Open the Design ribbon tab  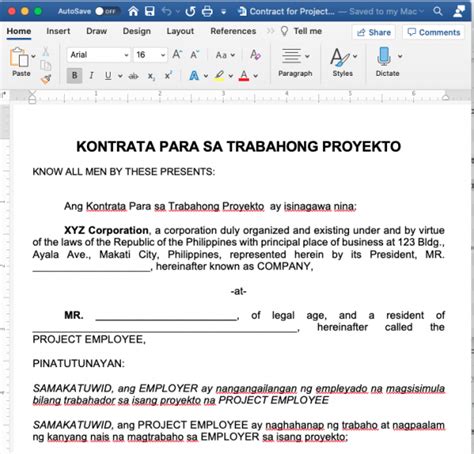137,31
